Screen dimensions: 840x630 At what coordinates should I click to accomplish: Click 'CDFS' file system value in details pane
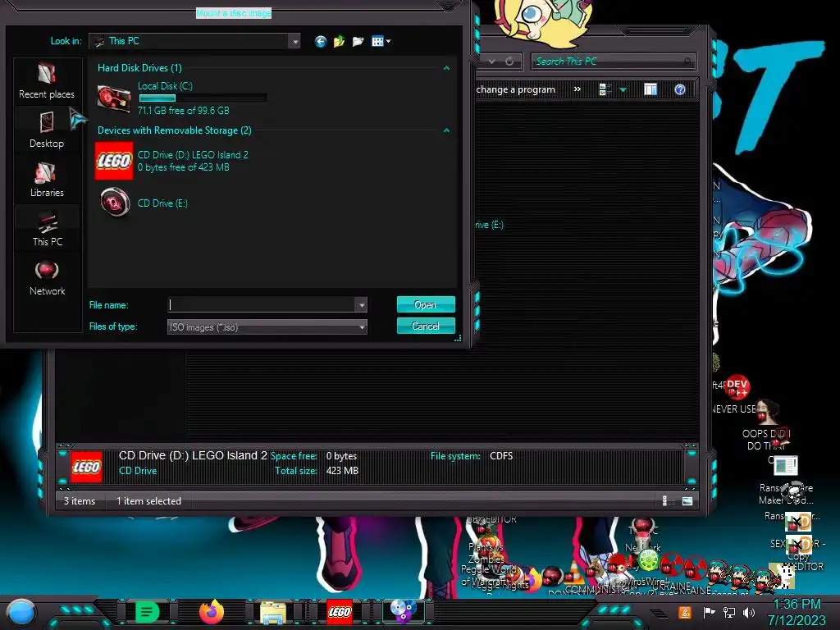(501, 456)
